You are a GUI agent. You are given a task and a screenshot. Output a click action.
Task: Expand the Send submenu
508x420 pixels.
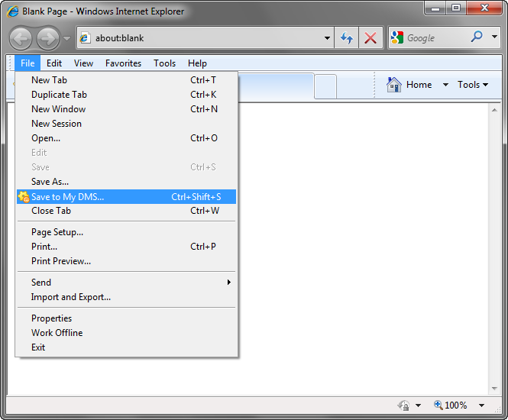coord(126,283)
